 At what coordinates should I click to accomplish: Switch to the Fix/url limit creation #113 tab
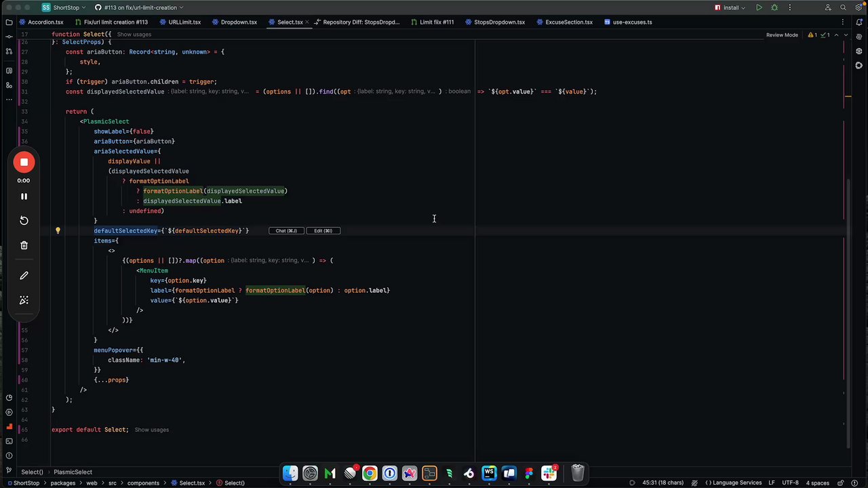pos(111,22)
